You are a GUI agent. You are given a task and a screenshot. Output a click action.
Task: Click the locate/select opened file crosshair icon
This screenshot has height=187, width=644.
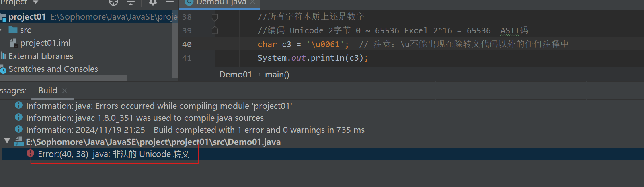(x=113, y=2)
